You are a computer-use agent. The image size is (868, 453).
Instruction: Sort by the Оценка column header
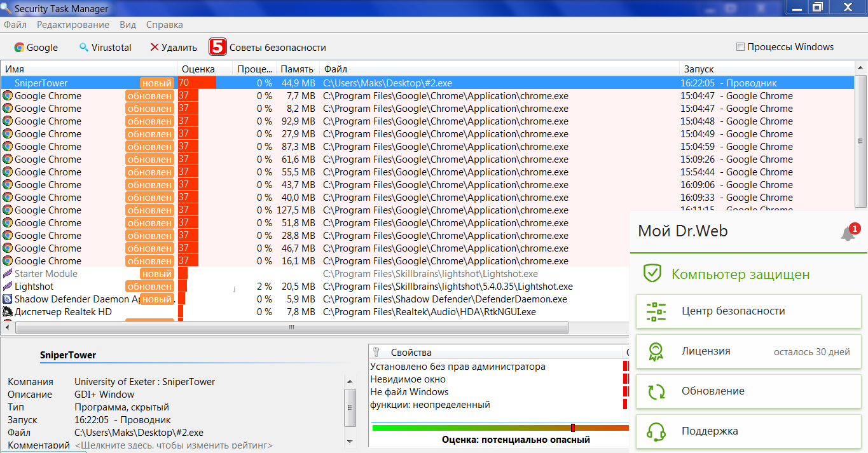point(204,69)
